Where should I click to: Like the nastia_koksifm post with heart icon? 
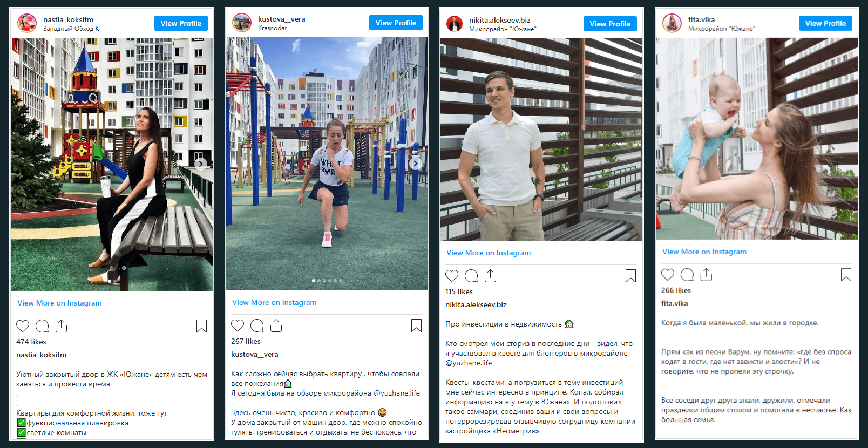[23, 326]
